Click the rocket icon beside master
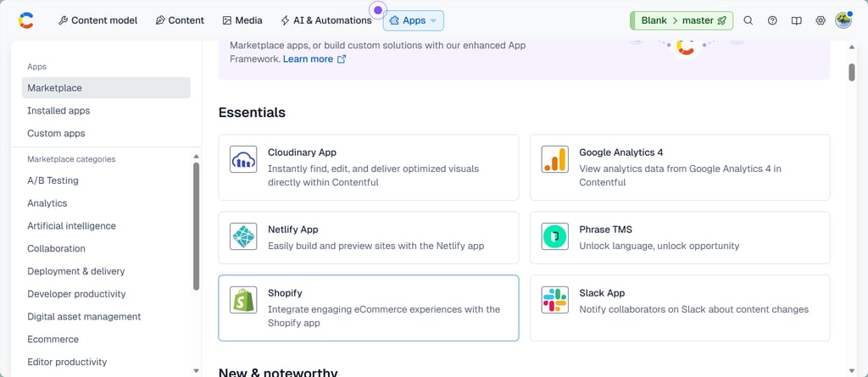The height and width of the screenshot is (377, 868). point(721,20)
